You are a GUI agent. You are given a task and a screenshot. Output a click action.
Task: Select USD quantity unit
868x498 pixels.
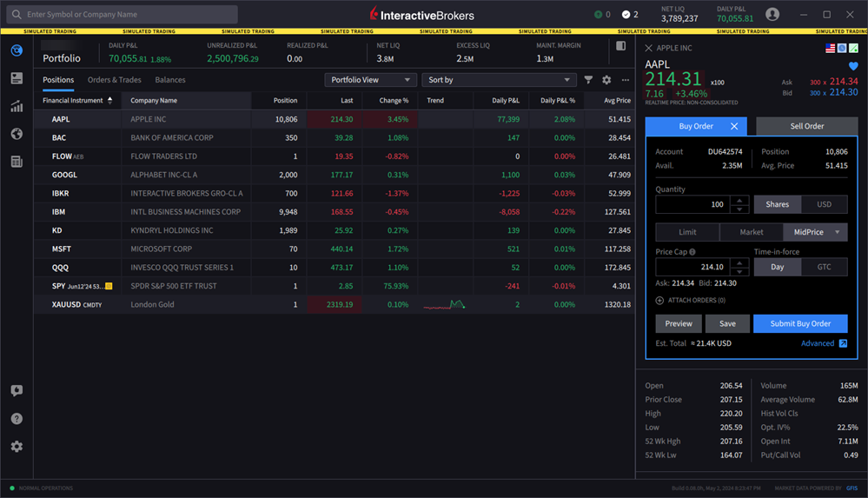click(x=825, y=204)
